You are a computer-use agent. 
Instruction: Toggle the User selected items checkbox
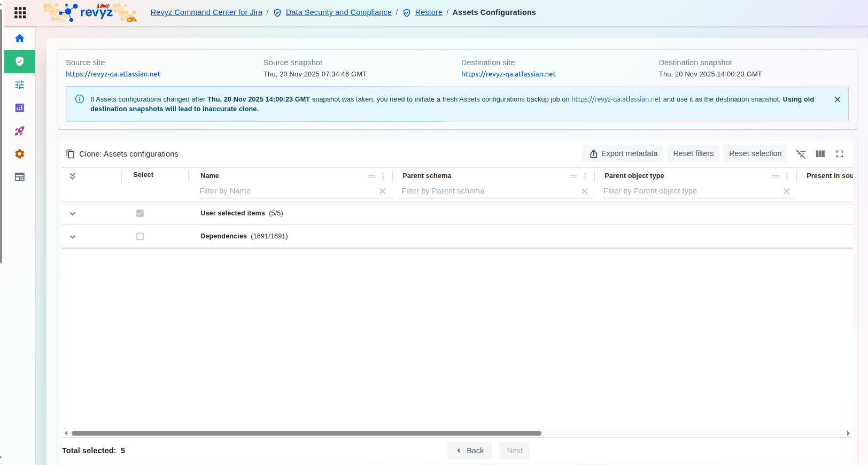point(140,213)
